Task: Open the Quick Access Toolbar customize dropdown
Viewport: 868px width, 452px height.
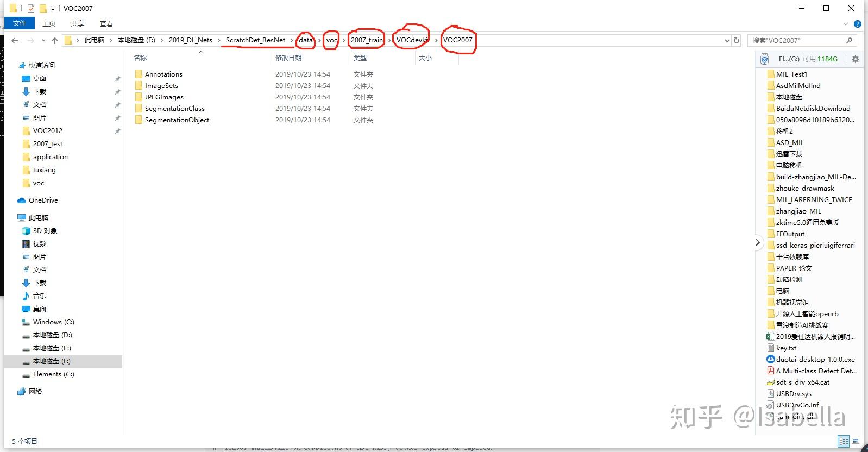Action: pos(53,9)
